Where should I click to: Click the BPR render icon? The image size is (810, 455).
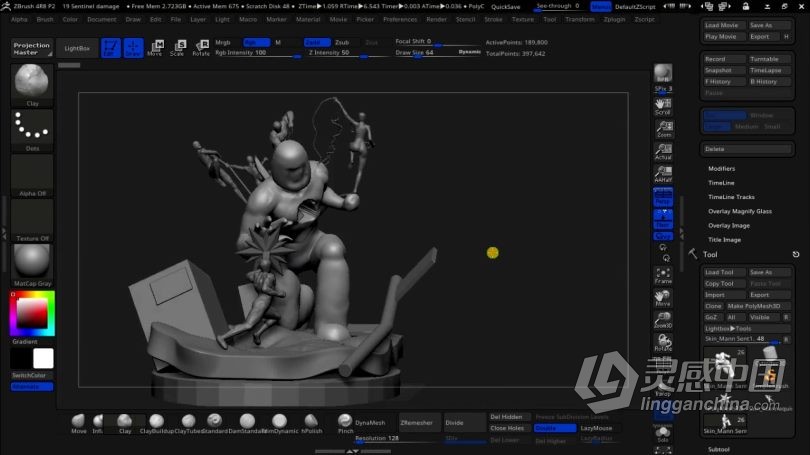(x=663, y=73)
